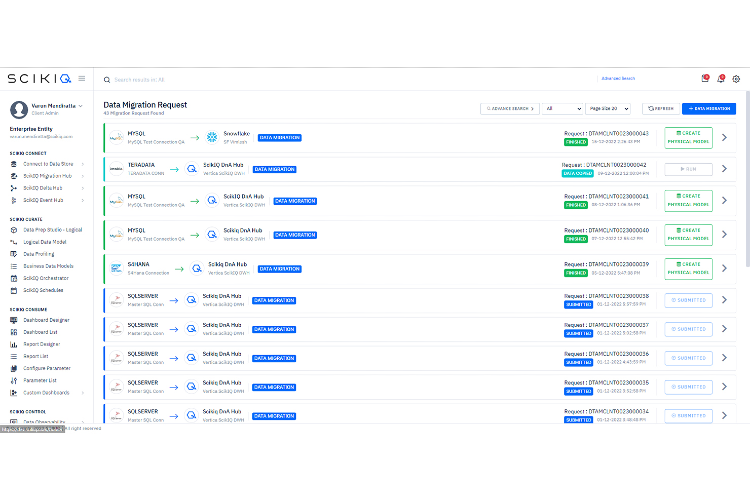Expand request ending 0043 with its arrow
This screenshot has width=750, height=500.
click(724, 138)
